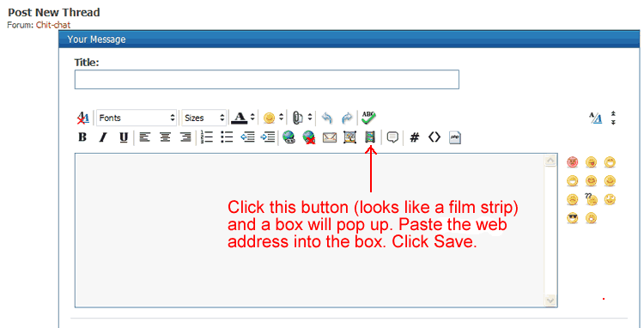Increase editor size with up arrows

point(613,113)
